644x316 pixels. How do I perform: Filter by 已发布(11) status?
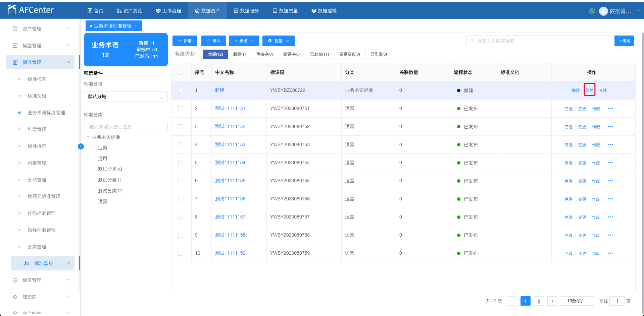coord(319,54)
